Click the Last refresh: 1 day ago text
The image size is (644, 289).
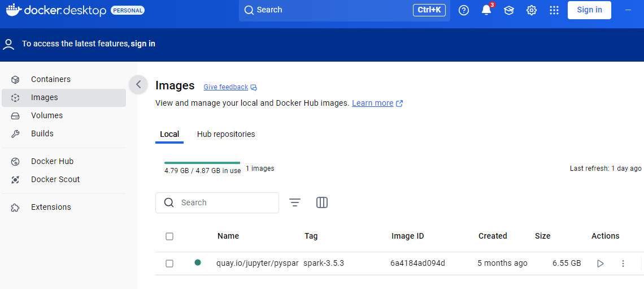point(606,169)
